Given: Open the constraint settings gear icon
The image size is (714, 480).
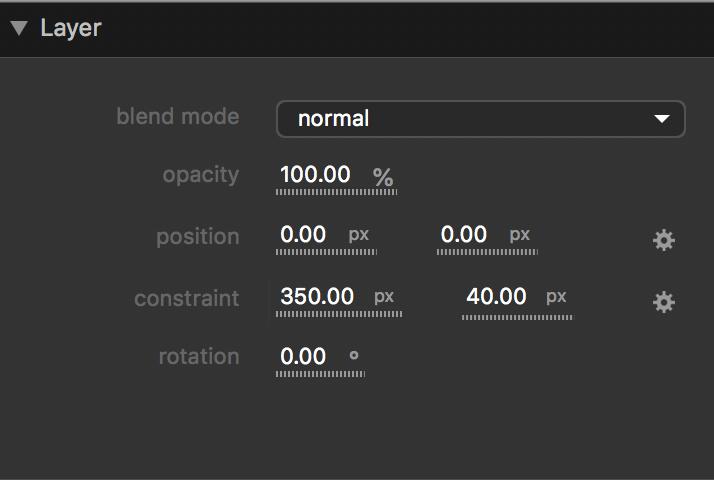Looking at the screenshot, I should [664, 302].
